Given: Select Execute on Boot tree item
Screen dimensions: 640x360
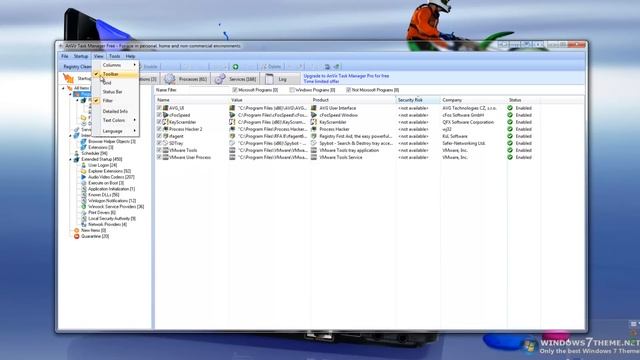Looking at the screenshot, I should coord(106,183).
